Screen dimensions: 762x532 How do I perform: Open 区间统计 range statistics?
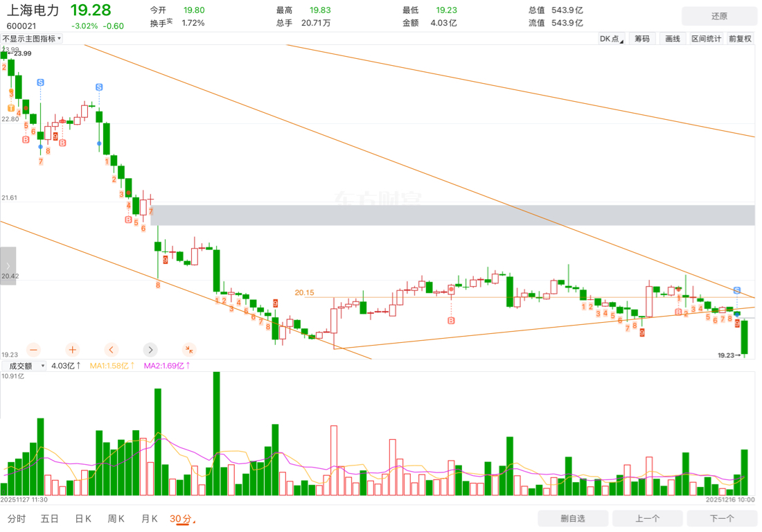tap(707, 39)
